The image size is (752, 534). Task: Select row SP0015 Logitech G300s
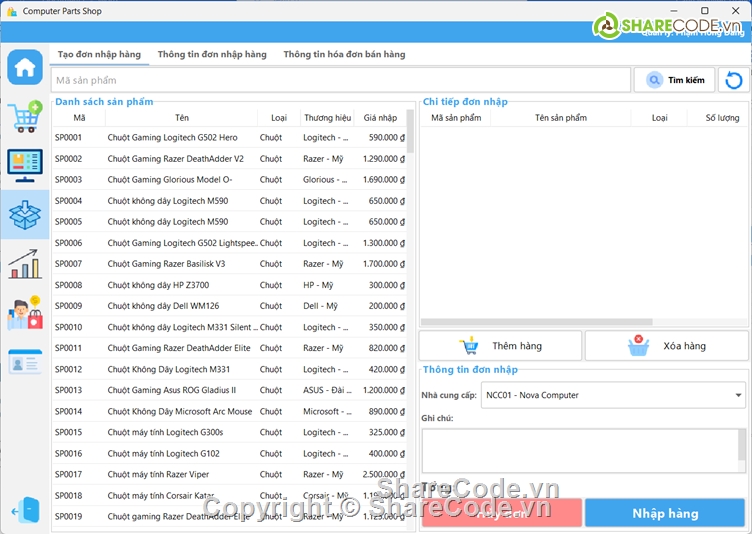[229, 432]
